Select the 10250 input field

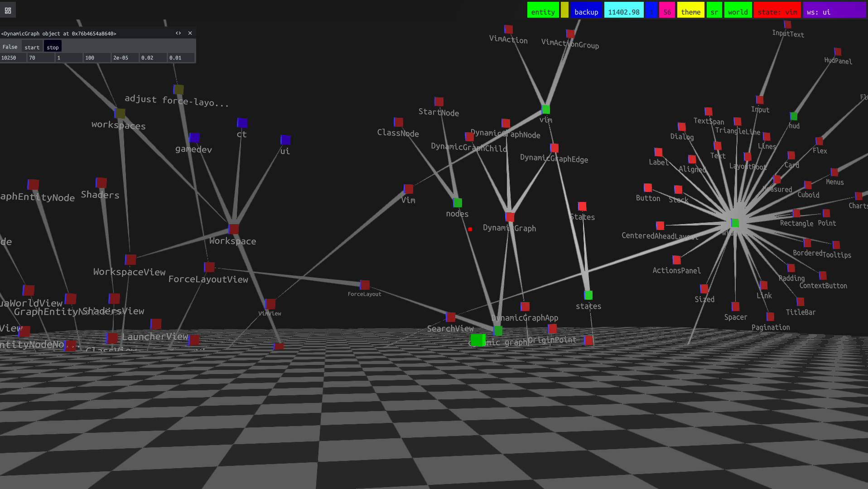point(13,58)
